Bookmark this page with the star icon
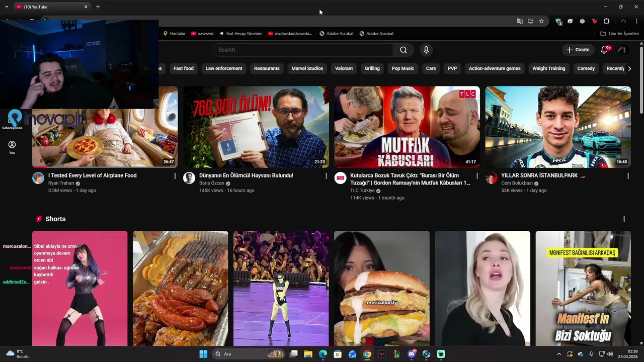This screenshot has width=644, height=362. [x=541, y=21]
